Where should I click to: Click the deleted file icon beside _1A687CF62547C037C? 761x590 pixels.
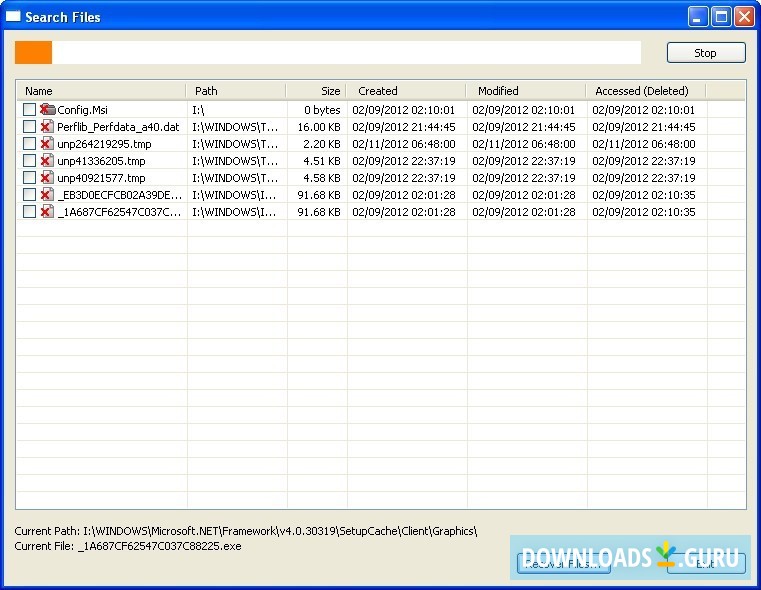click(x=47, y=212)
